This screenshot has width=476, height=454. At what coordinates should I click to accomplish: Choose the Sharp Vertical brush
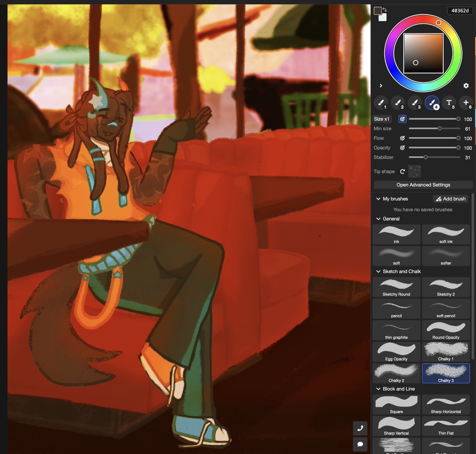click(x=396, y=426)
